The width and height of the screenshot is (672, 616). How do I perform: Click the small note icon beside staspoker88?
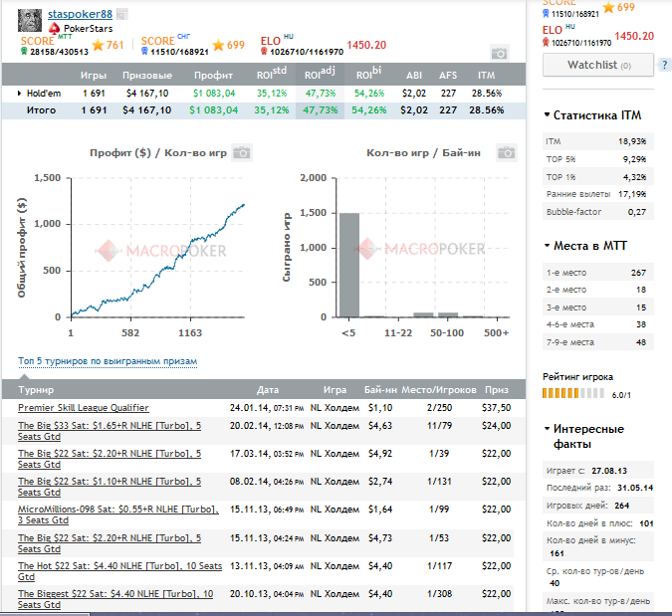click(122, 15)
